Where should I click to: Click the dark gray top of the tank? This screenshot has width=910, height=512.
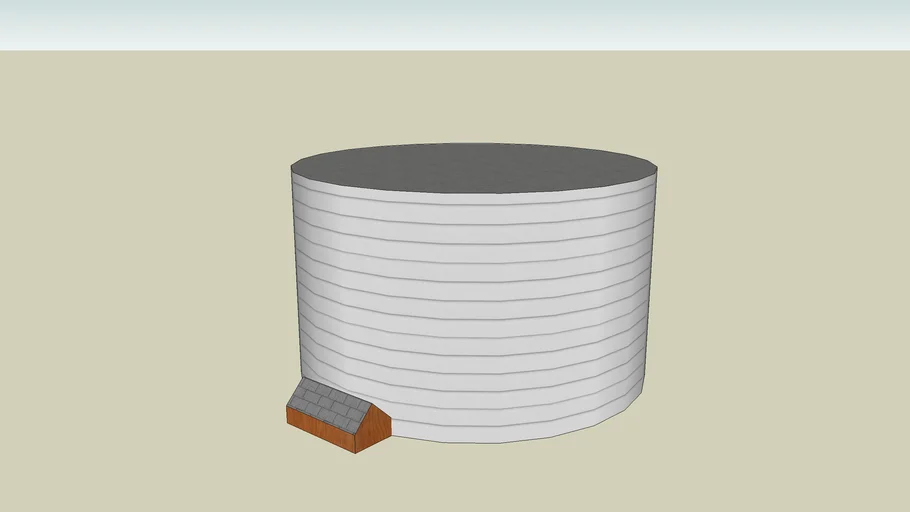[475, 166]
